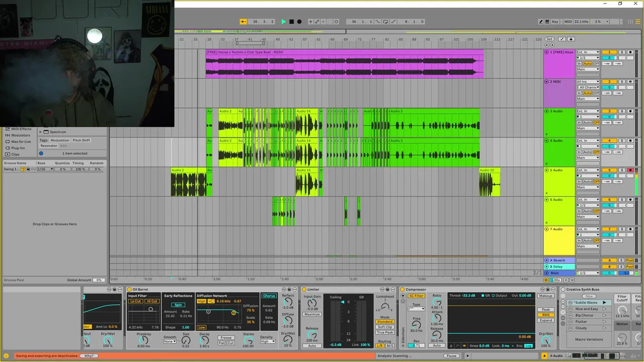Click Pause next to analysis scanning

(451, 356)
